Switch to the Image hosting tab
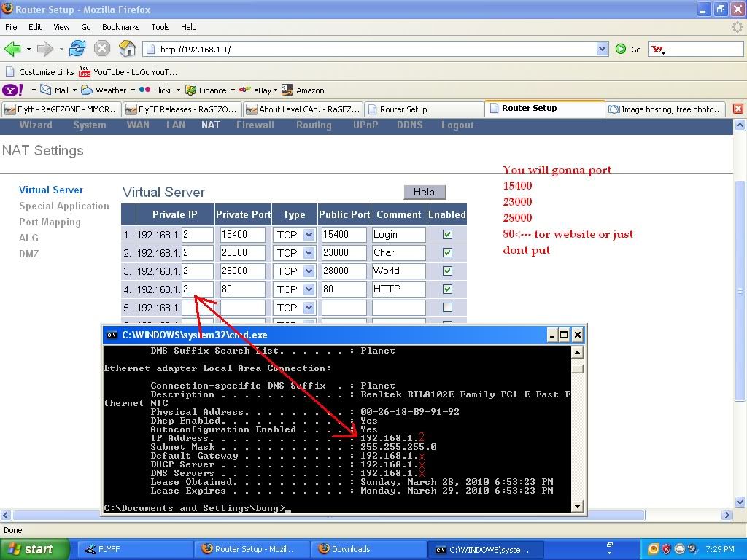747x560 pixels. tap(665, 109)
